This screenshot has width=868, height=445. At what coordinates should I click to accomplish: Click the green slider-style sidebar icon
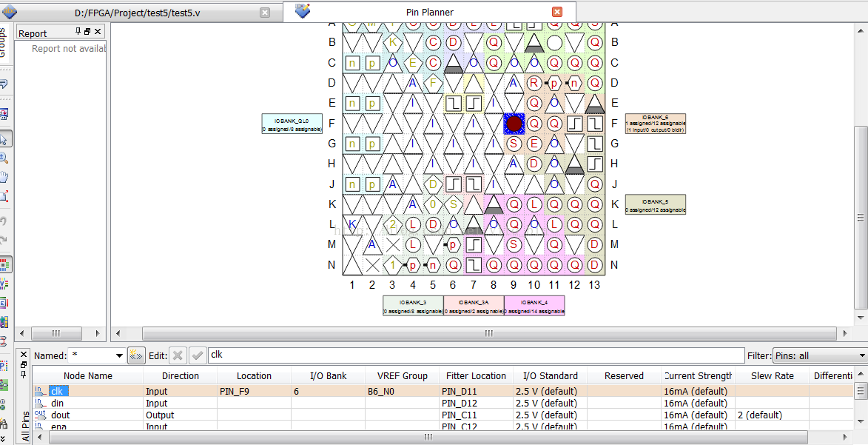pyautogui.click(x=3, y=385)
